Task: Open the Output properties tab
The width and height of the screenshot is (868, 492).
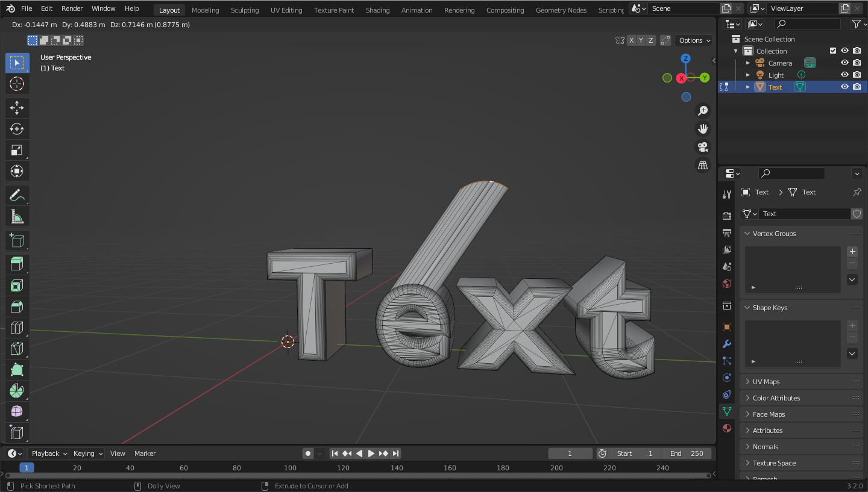Action: [x=727, y=232]
